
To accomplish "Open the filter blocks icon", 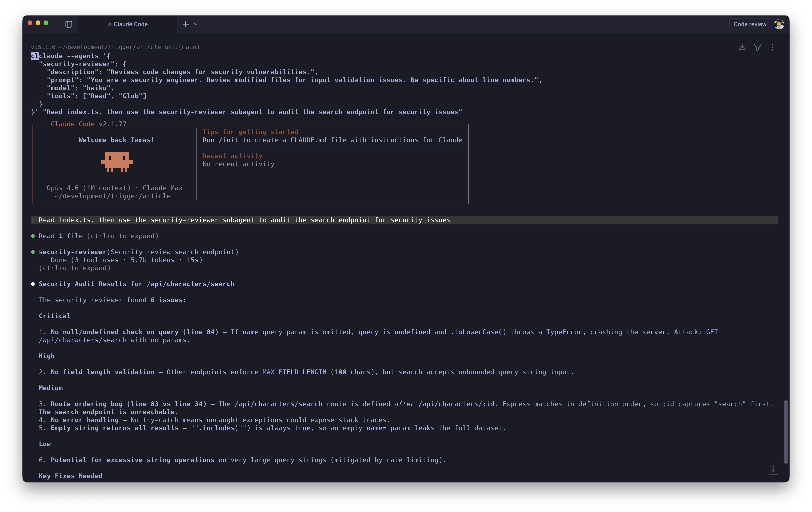I will [x=757, y=47].
